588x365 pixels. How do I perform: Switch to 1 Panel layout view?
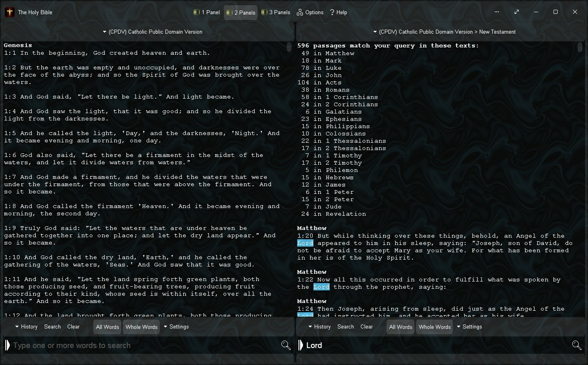tap(206, 12)
